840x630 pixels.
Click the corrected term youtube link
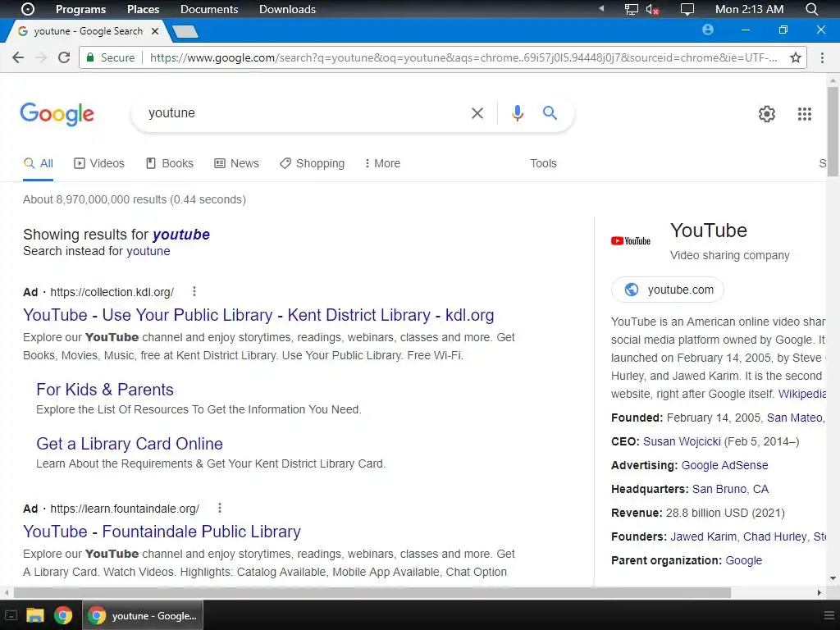pyautogui.click(x=181, y=235)
